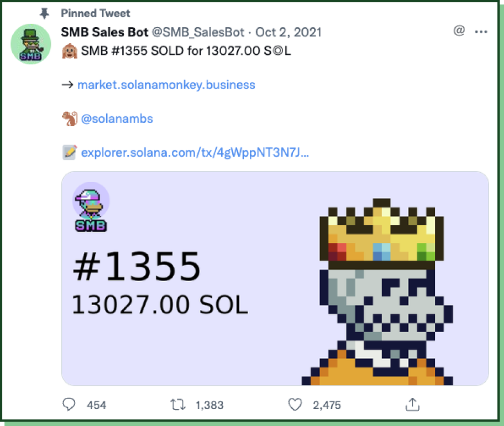Click the retweet arrows icon
This screenshot has height=426, width=504.
pyautogui.click(x=178, y=405)
